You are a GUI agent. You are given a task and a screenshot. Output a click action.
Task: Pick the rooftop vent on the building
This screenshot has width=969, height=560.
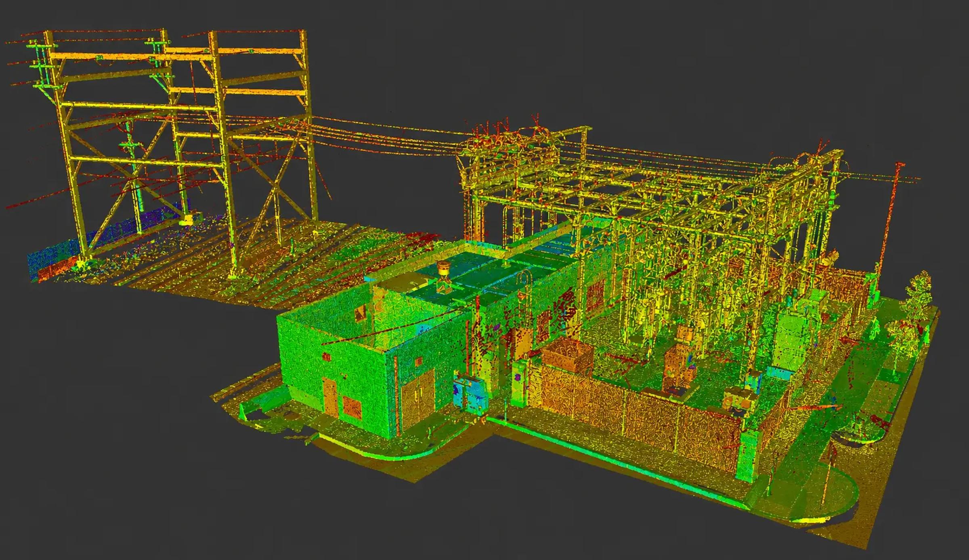pos(444,277)
